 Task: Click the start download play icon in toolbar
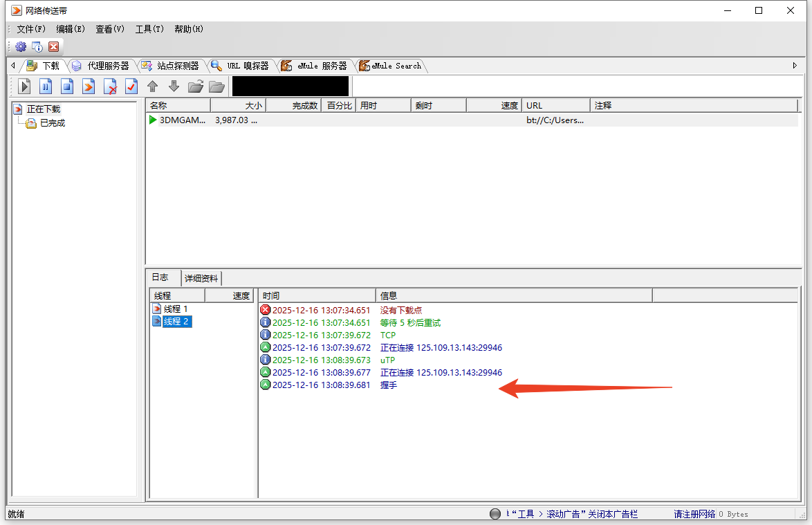pos(25,86)
